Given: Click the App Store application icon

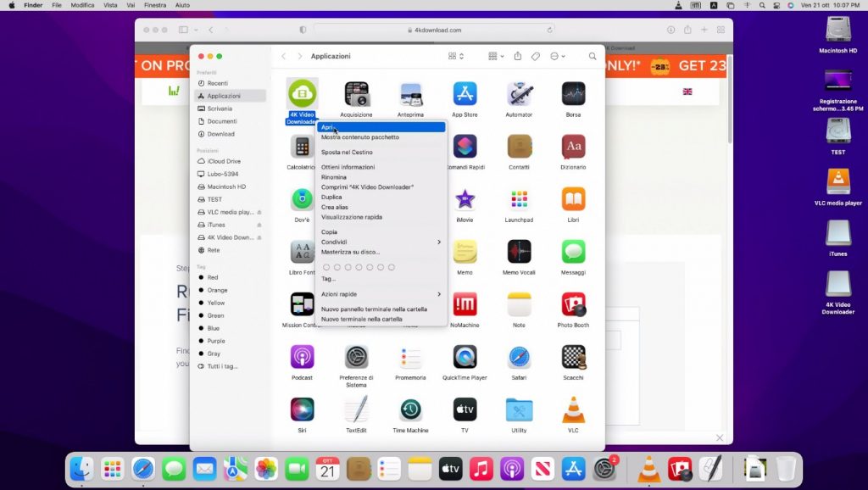Looking at the screenshot, I should pyautogui.click(x=465, y=94).
